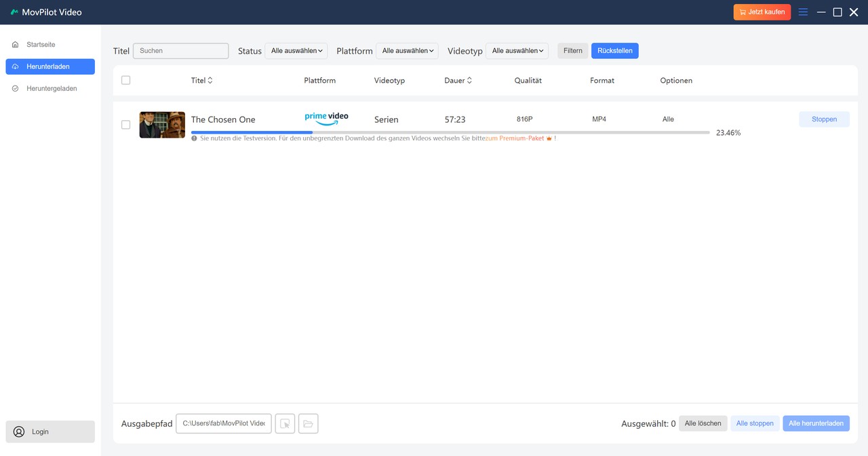Image resolution: width=868 pixels, height=456 pixels.
Task: Open zum Premium-Paket link
Action: tap(515, 138)
